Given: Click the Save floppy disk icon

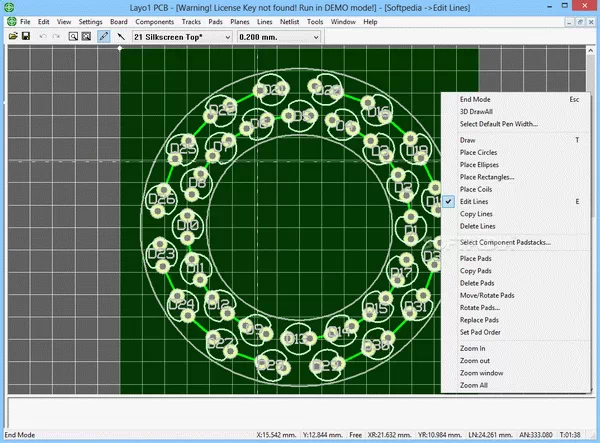Looking at the screenshot, I should [x=25, y=36].
